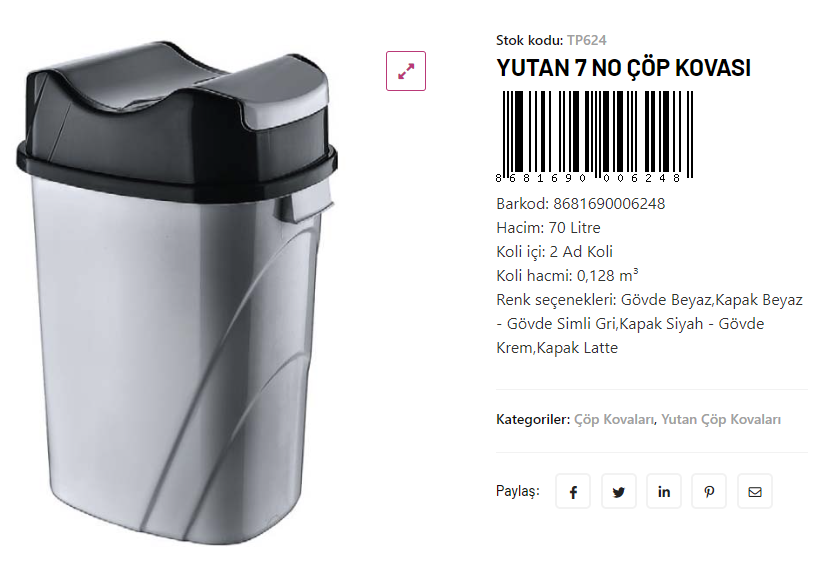Image resolution: width=823 pixels, height=575 pixels.
Task: Share the product via email envelope icon
Action: 755,492
